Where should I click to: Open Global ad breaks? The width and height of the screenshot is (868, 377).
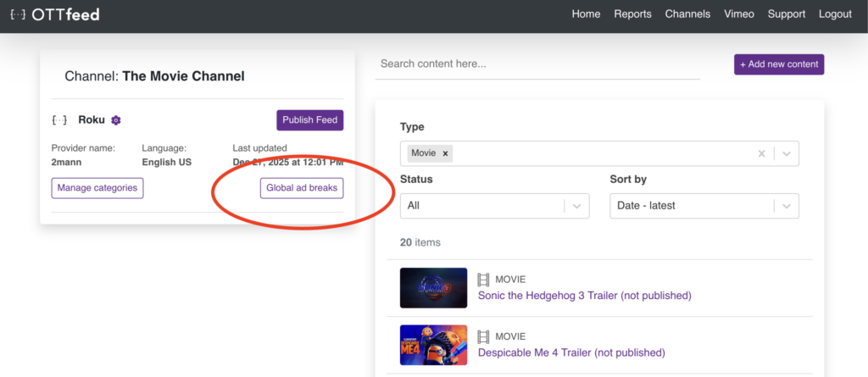[x=301, y=188]
